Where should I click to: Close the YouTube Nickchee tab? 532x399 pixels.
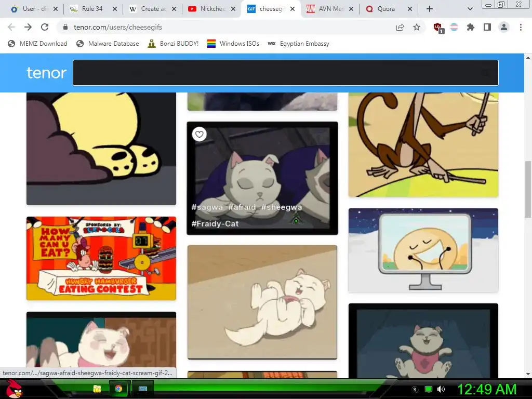(x=233, y=9)
